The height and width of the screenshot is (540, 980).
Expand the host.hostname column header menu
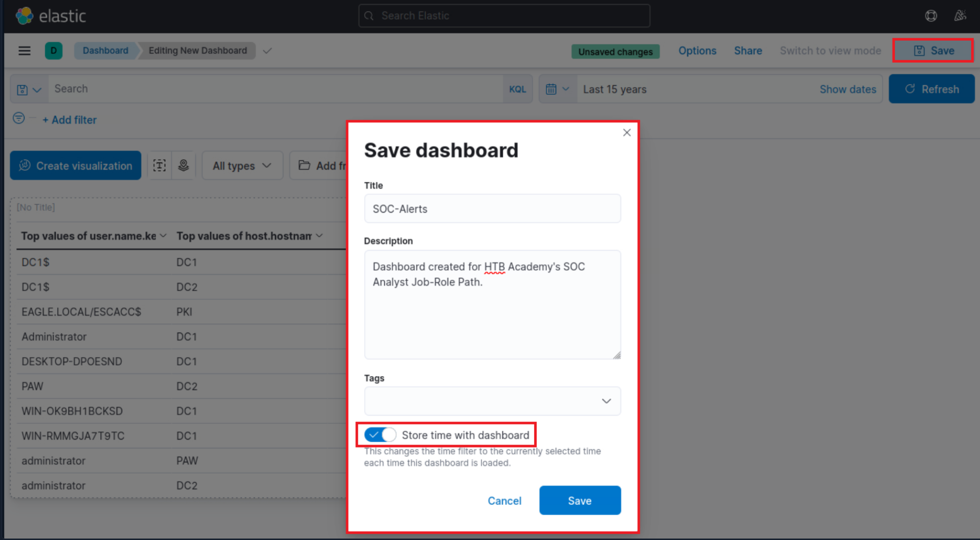pyautogui.click(x=319, y=236)
